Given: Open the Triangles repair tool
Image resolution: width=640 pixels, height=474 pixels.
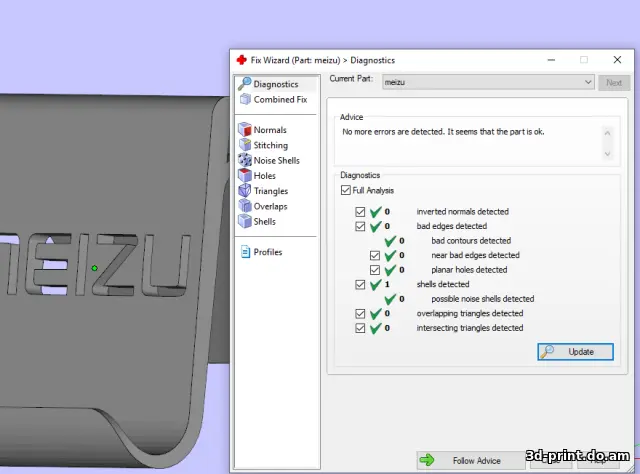Looking at the screenshot, I should pos(245,191).
